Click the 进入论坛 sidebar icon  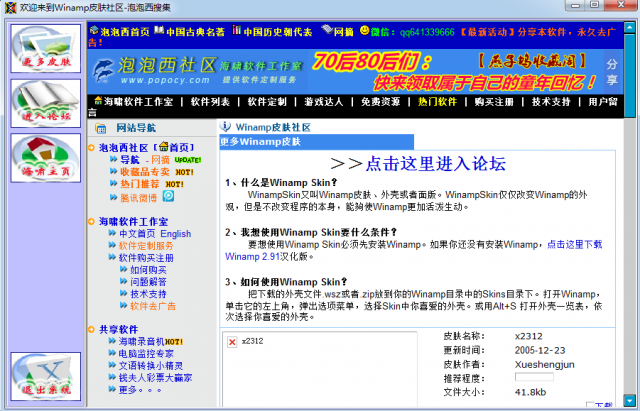coord(46,103)
